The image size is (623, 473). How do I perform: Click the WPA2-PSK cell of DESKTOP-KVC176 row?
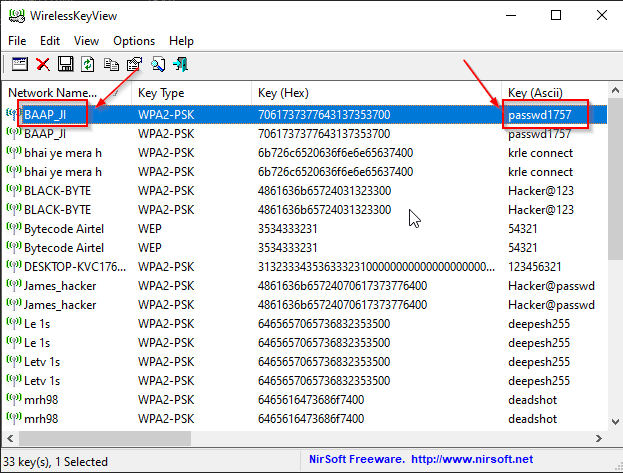166,267
